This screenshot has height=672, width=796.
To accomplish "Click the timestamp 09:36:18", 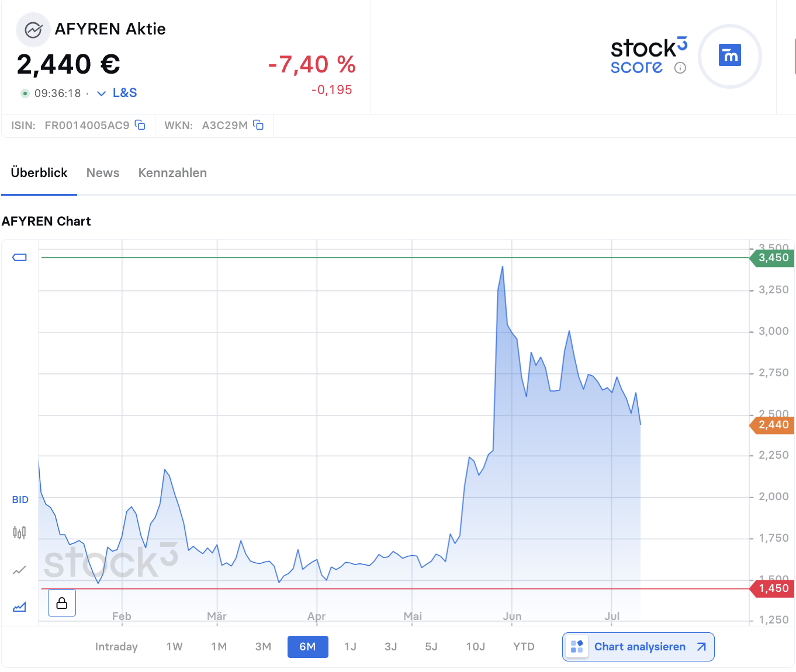I will click(x=57, y=93).
